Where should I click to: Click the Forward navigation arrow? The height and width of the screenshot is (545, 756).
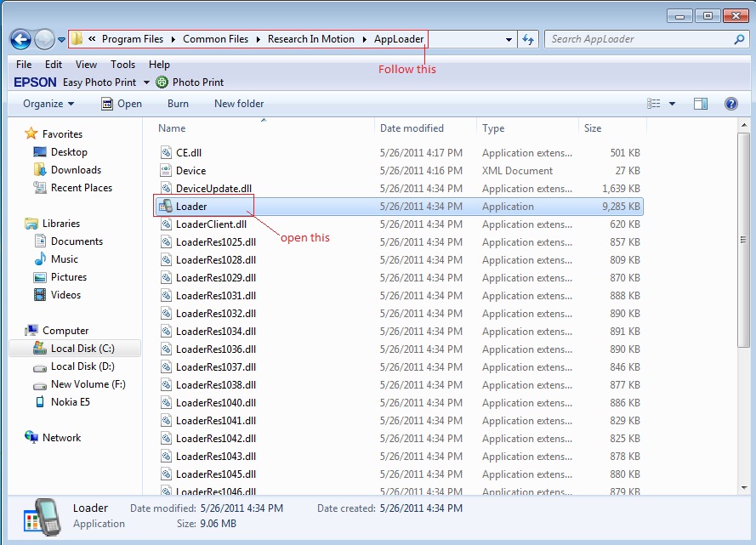click(x=44, y=39)
